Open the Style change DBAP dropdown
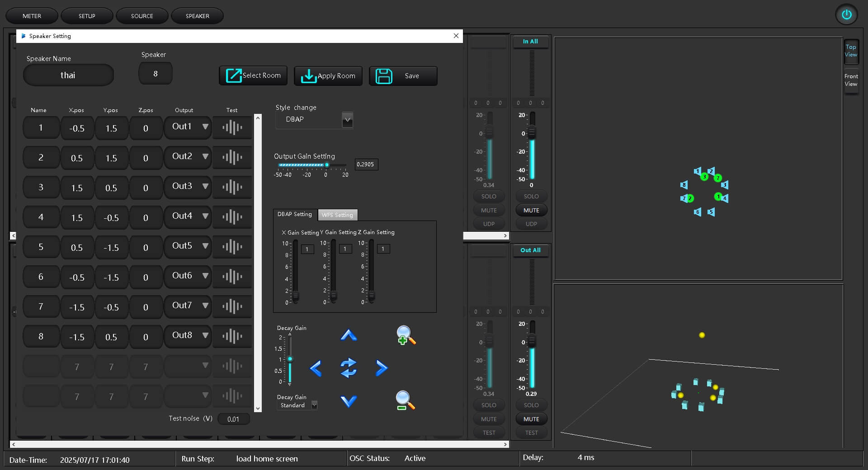Image resolution: width=868 pixels, height=470 pixels. pos(347,120)
